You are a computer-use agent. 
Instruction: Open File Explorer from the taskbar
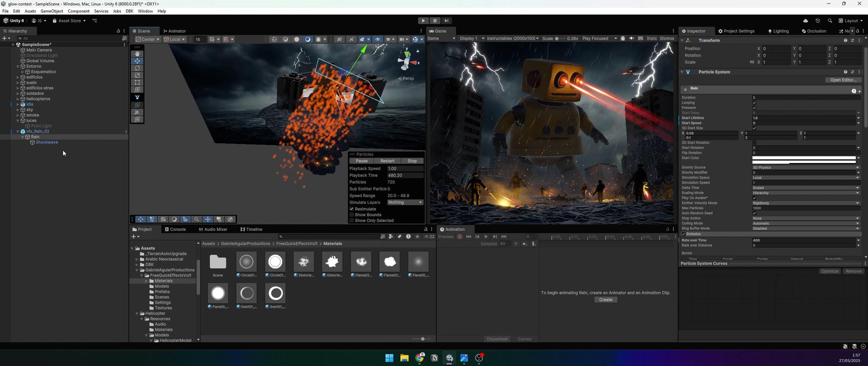(404, 358)
